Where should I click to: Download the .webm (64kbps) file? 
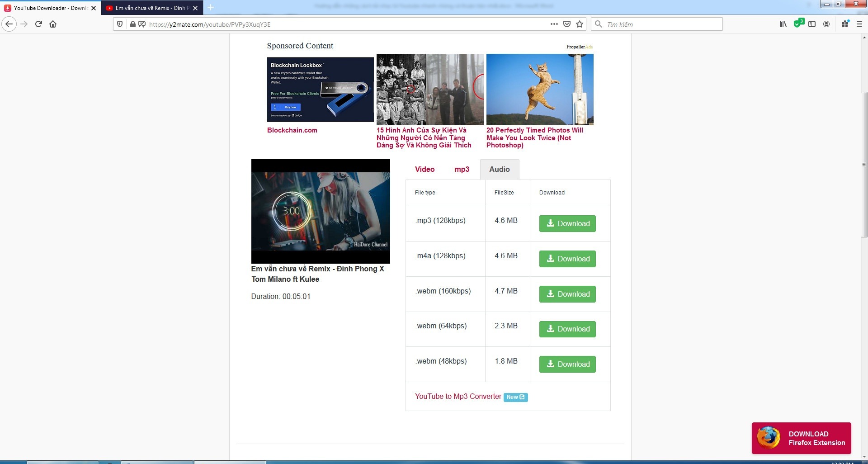coord(567,329)
